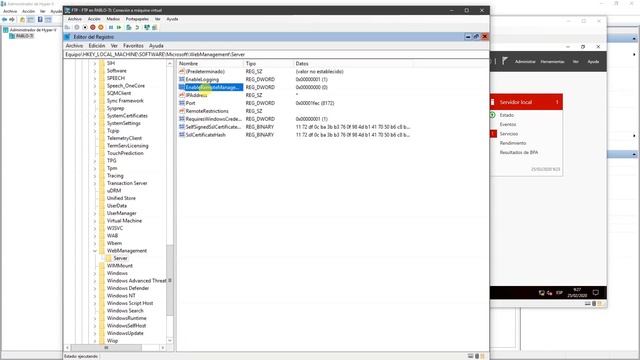
Task: Create a checkpoint with toolbar icon
Action: pos(129,27)
